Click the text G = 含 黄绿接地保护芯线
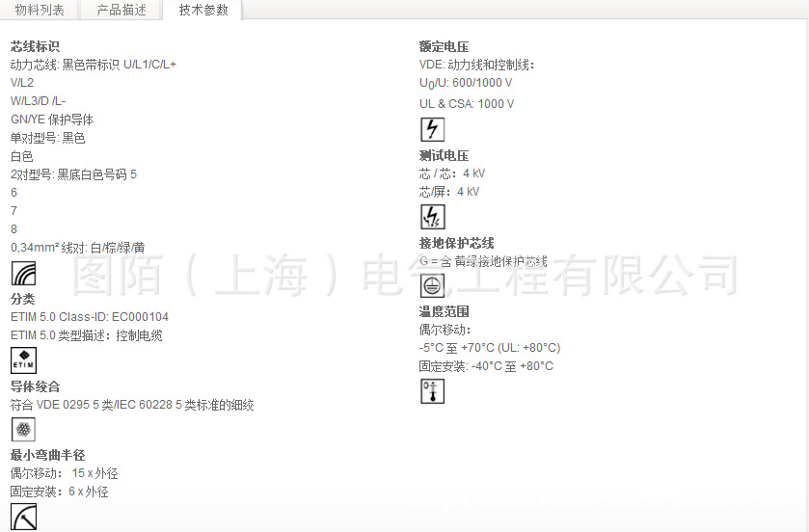 (483, 261)
